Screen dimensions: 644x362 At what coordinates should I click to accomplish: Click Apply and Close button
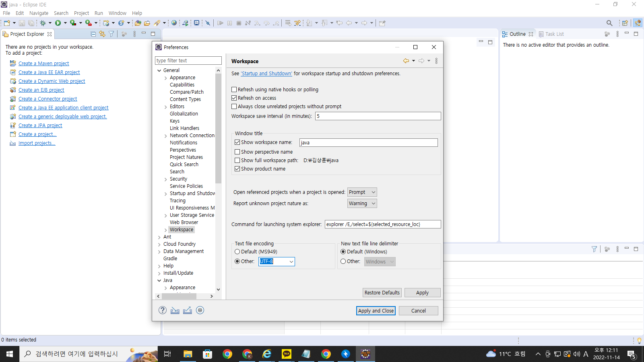376,311
